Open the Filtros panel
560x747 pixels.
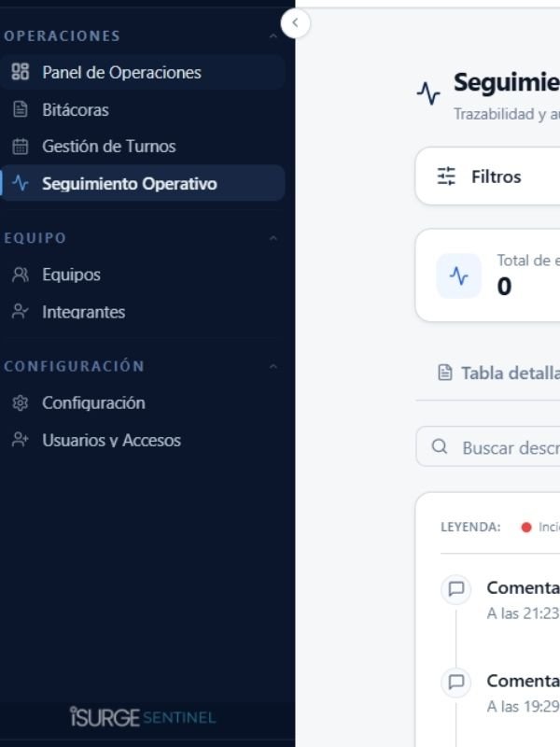pyautogui.click(x=495, y=176)
